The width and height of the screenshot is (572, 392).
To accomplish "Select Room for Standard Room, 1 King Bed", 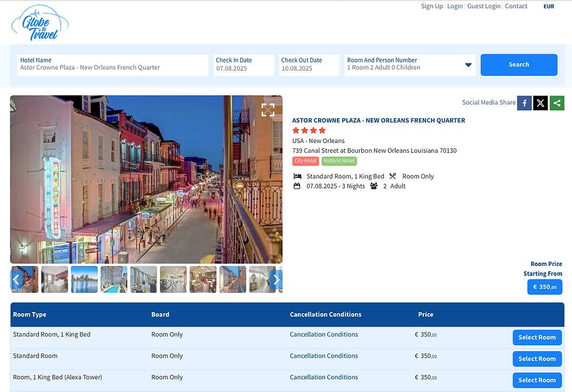I will pyautogui.click(x=537, y=337).
